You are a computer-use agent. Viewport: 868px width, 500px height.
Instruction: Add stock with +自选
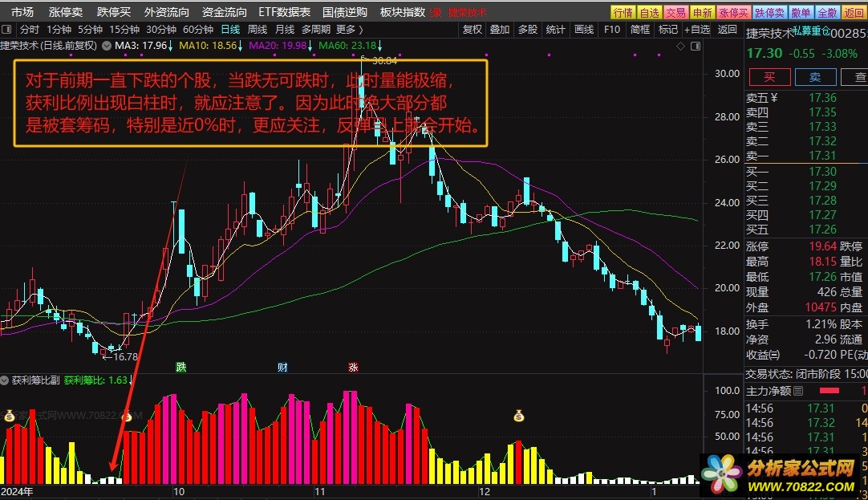[x=697, y=30]
